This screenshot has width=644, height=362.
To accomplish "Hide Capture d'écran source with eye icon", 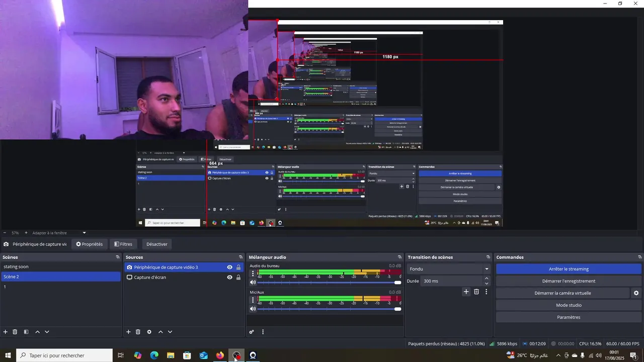I will point(229,277).
